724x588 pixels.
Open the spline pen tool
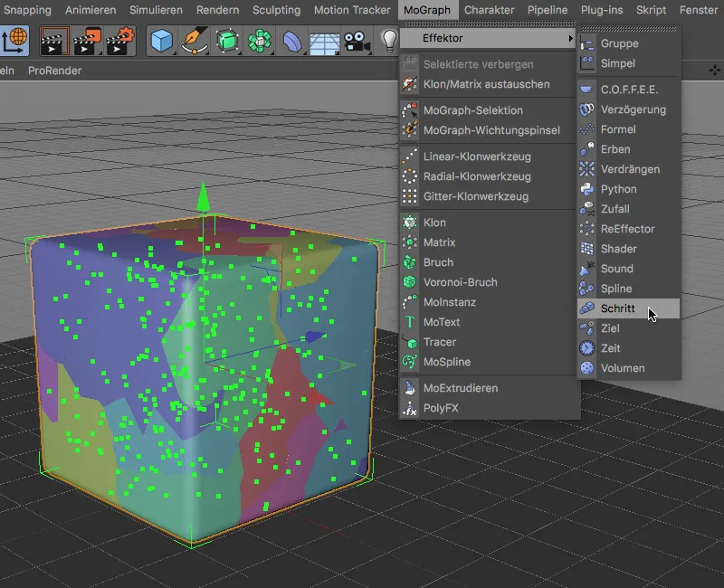(x=195, y=41)
